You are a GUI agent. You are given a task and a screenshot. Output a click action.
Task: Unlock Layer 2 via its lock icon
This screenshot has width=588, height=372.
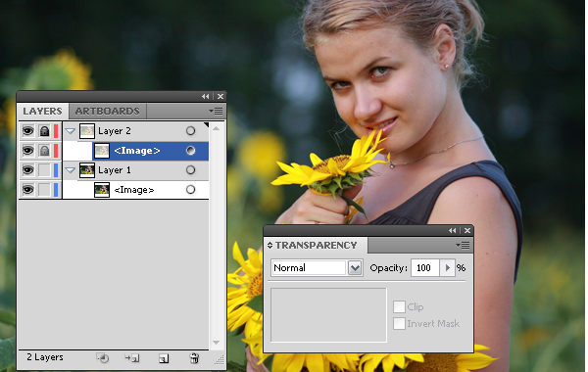pyautogui.click(x=44, y=131)
